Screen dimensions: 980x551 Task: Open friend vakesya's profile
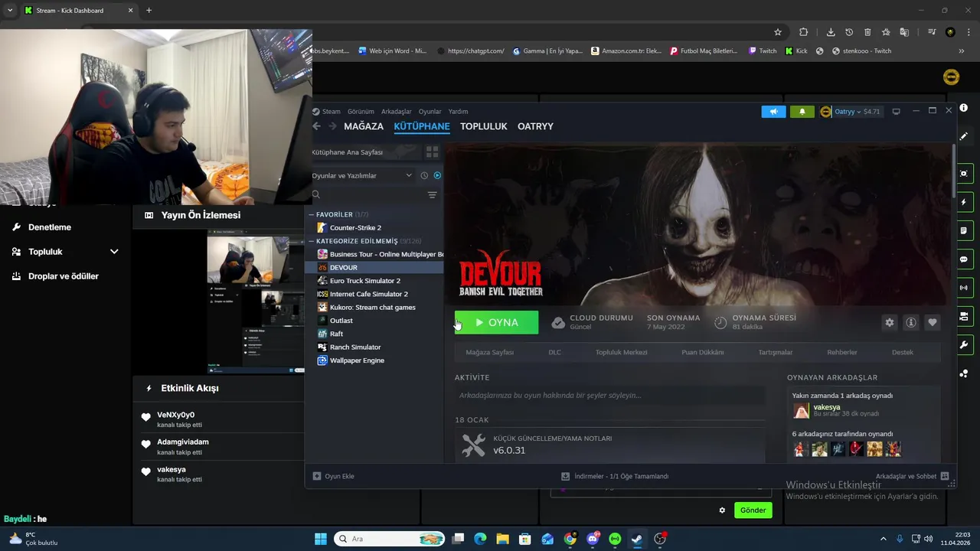[x=827, y=408]
